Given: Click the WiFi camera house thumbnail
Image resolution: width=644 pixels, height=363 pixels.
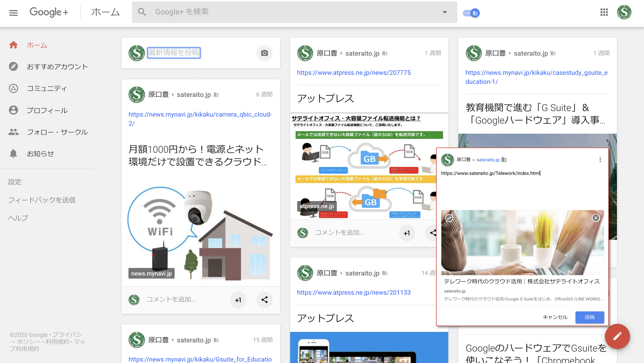Looking at the screenshot, I should pos(200,233).
